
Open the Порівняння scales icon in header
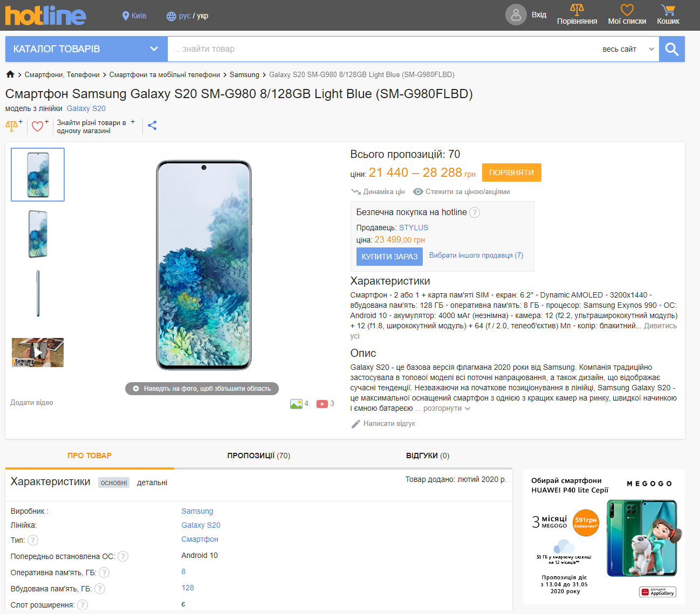[x=577, y=9]
